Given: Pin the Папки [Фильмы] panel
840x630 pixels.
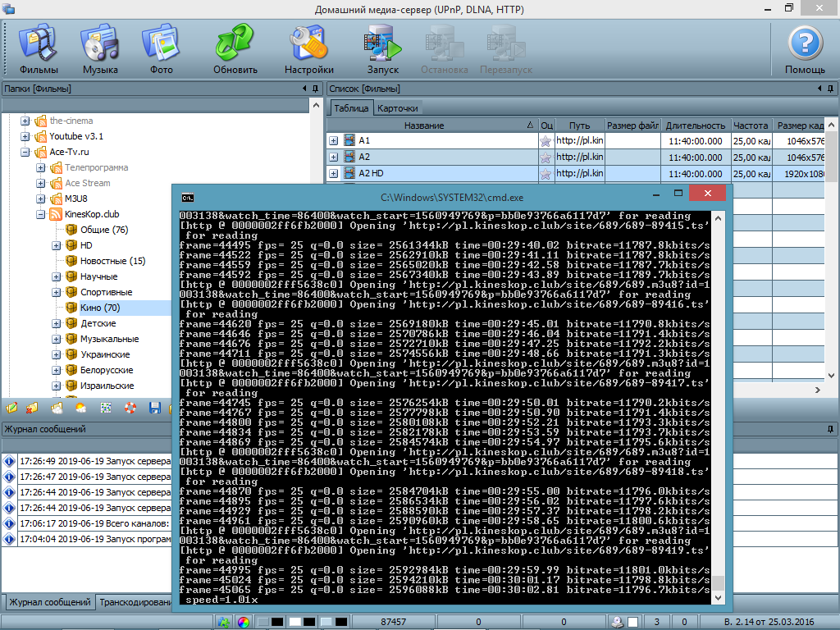Looking at the screenshot, I should click(x=313, y=89).
